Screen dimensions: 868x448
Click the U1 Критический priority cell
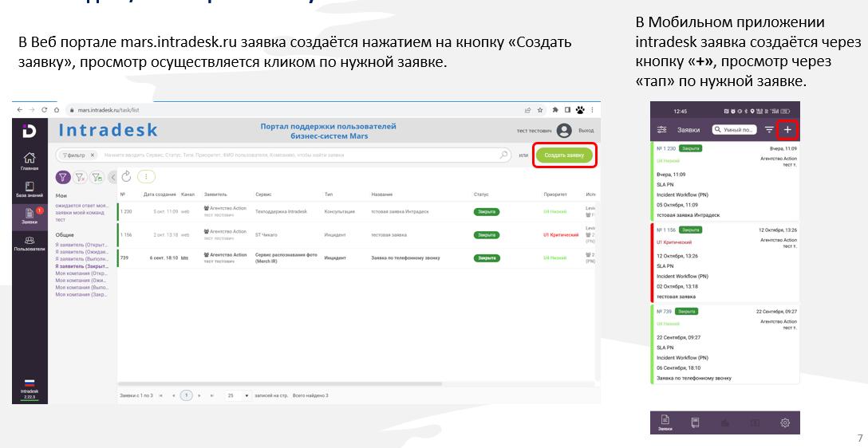[x=561, y=235]
